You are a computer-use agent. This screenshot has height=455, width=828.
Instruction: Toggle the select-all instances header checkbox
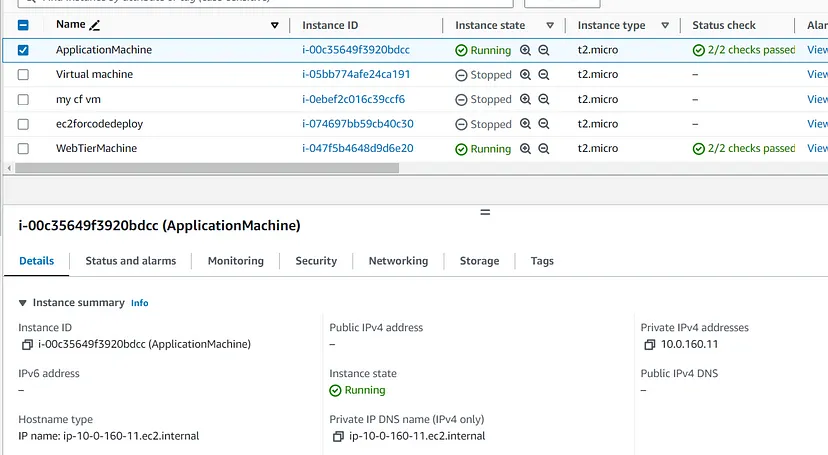23,25
